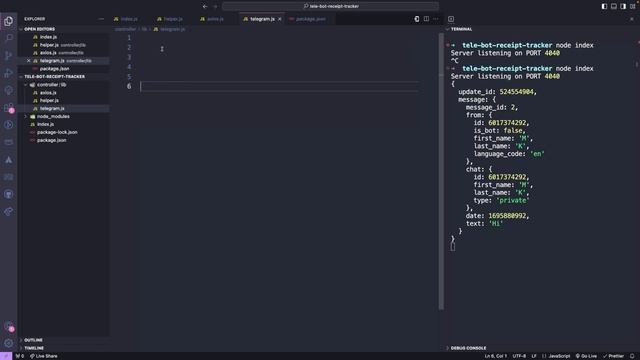Image resolution: width=640 pixels, height=360 pixels.
Task: Click the Go Back arrow in title bar
Action: [205, 6]
